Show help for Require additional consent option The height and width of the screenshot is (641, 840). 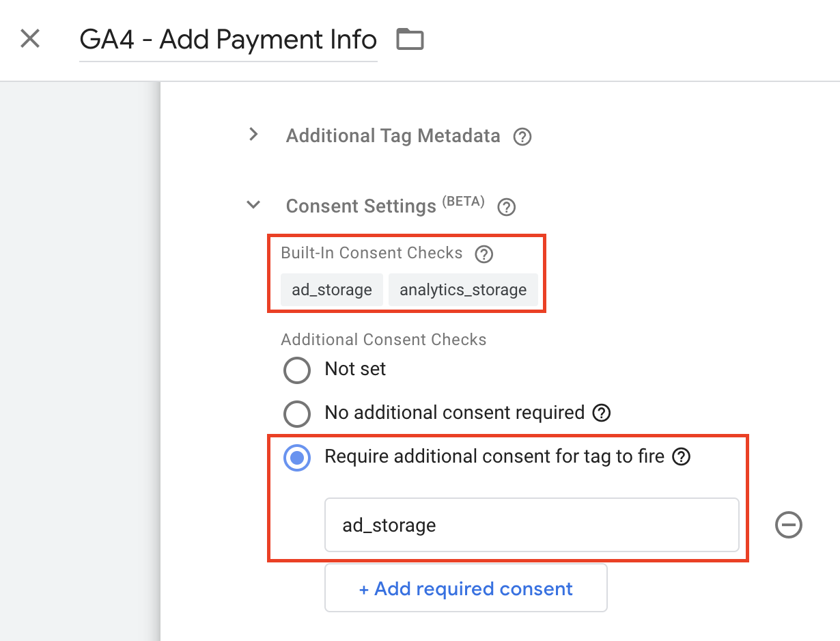point(681,456)
